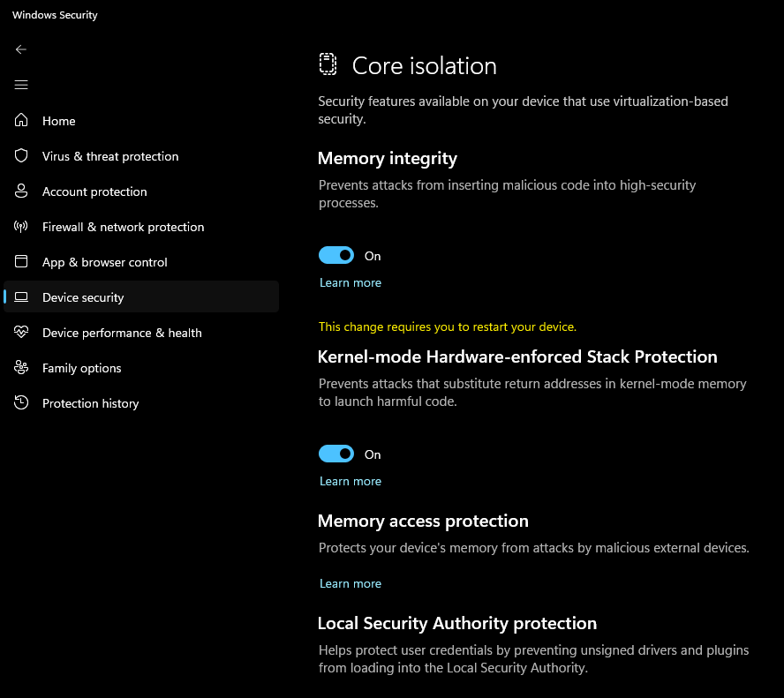Open the Account protection person icon
The width and height of the screenshot is (784, 698).
tap(20, 191)
